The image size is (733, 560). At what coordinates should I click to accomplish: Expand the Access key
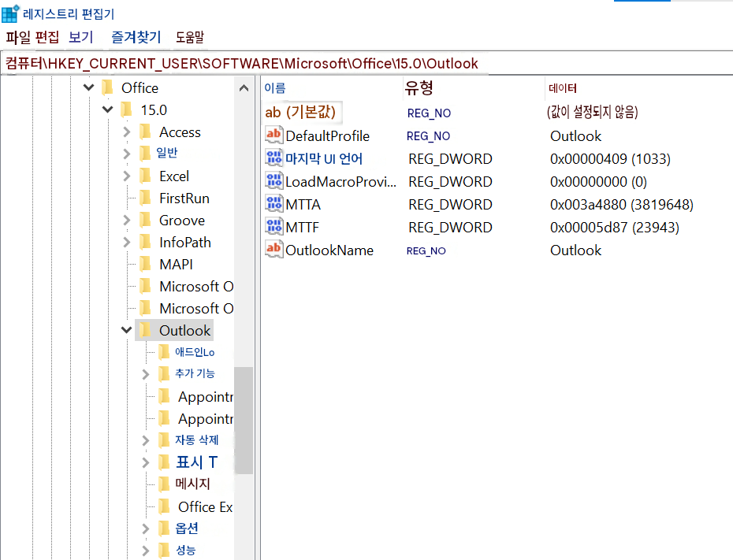pyautogui.click(x=127, y=132)
